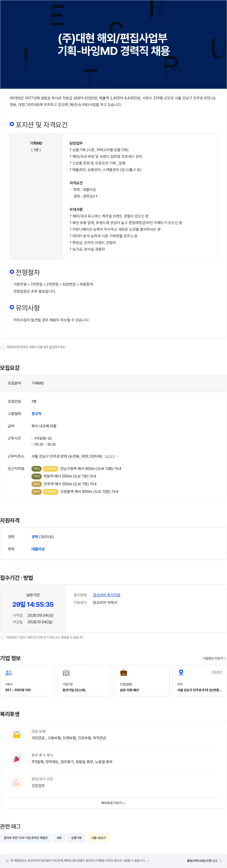The width and height of the screenshot is (227, 868).
Task: Click the 회사 내규에 따름 salary text
Action: [44, 426]
